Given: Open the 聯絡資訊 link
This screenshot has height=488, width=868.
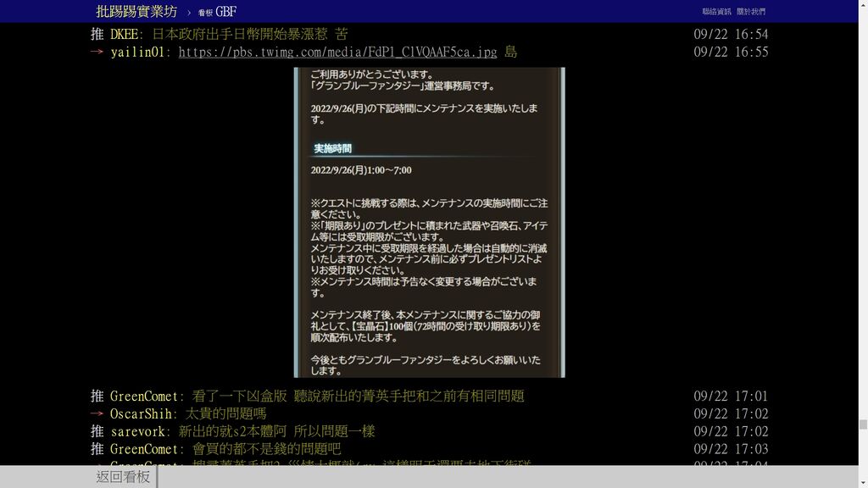Looking at the screenshot, I should point(716,11).
